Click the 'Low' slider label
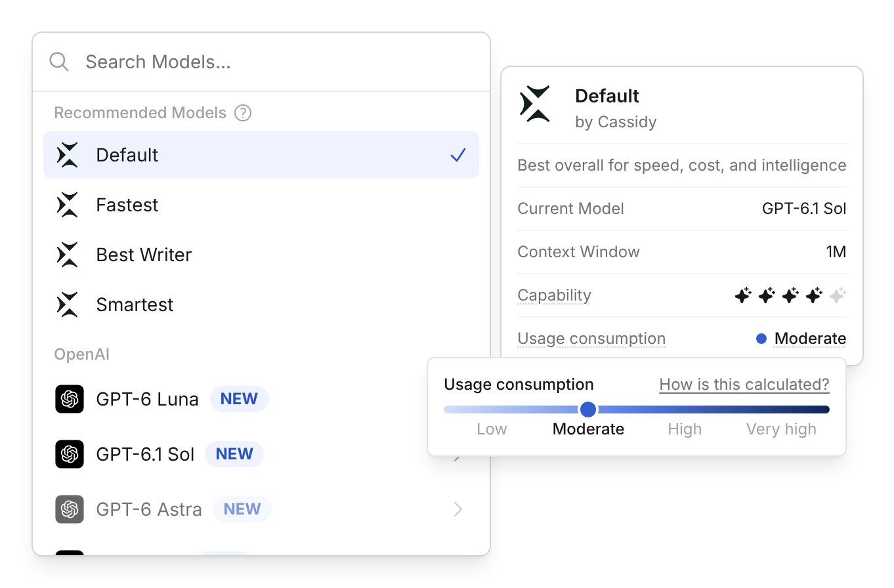The width and height of the screenshot is (894, 588). (x=492, y=429)
